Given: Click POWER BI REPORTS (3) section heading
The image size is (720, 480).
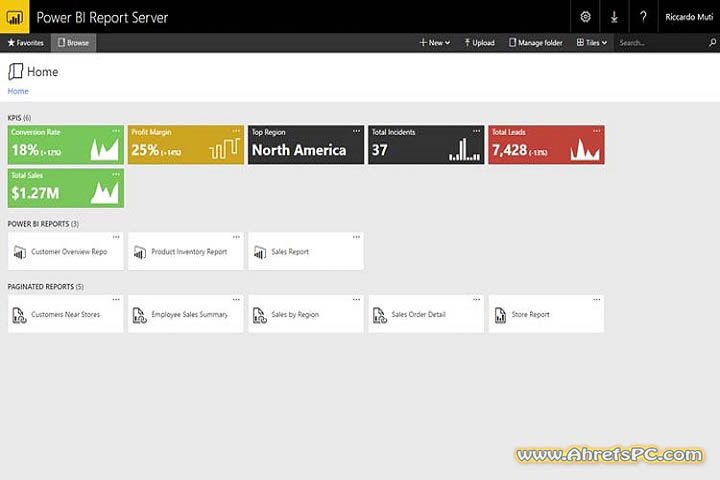Looking at the screenshot, I should (x=43, y=224).
